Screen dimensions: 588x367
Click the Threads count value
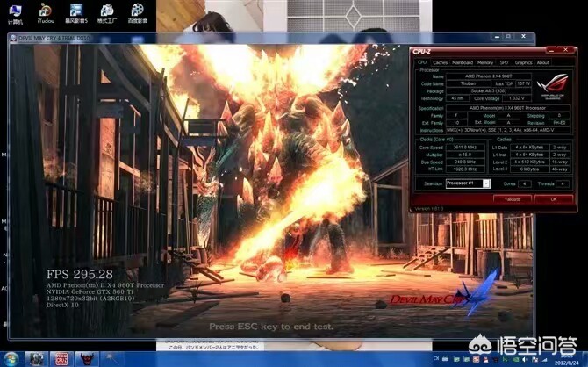click(x=563, y=183)
